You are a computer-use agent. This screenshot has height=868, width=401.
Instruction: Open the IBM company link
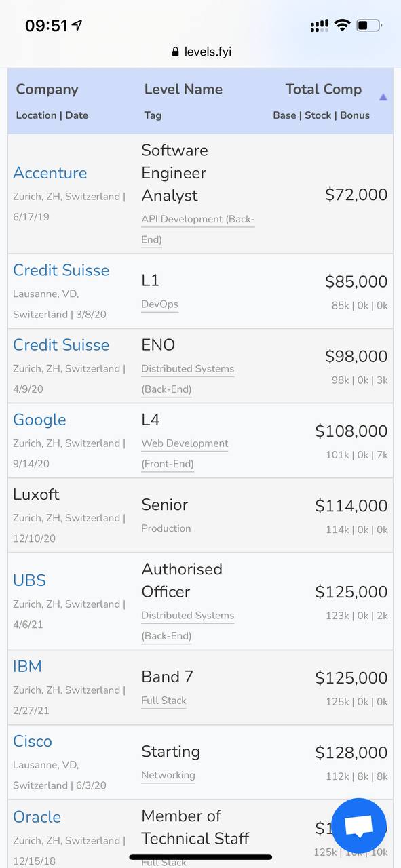pos(27,667)
